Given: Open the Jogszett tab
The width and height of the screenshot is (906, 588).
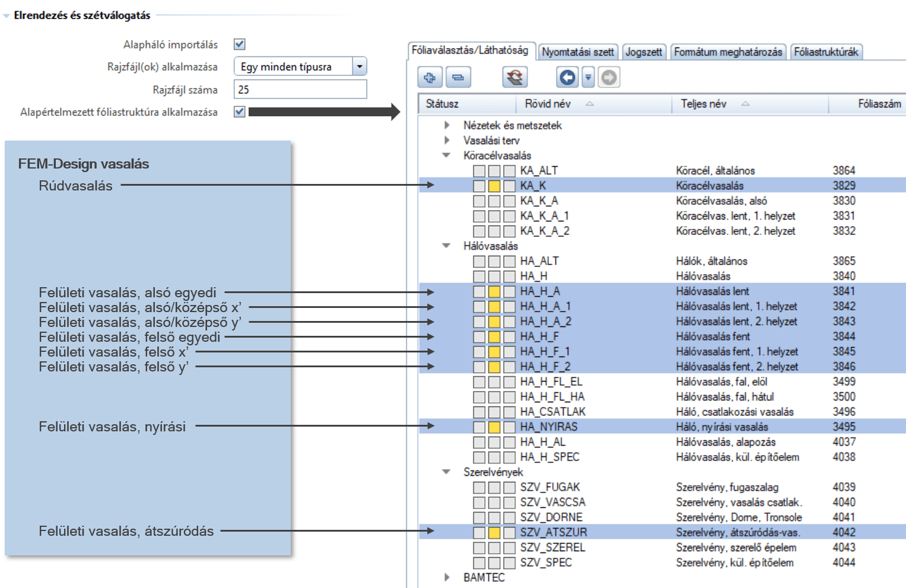Looking at the screenshot, I should click(644, 52).
